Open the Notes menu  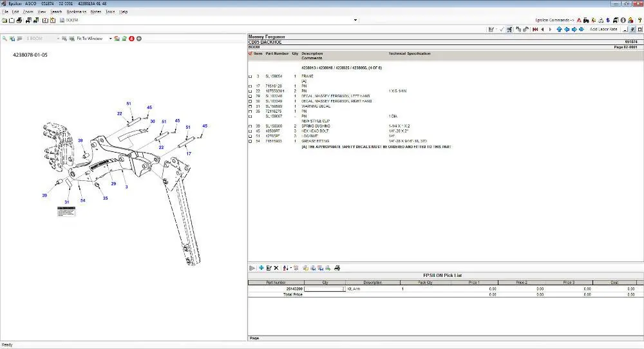point(96,12)
